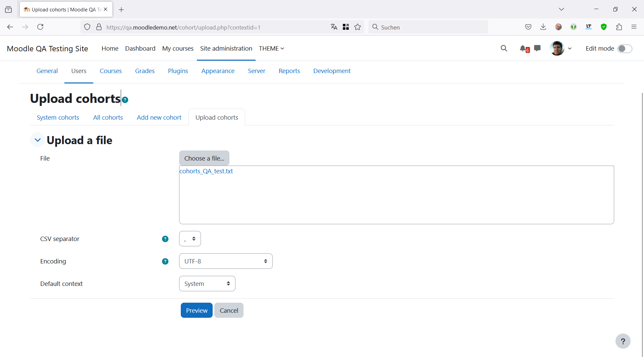
Task: Open the extensions puzzle-piece menu
Action: coord(619,27)
